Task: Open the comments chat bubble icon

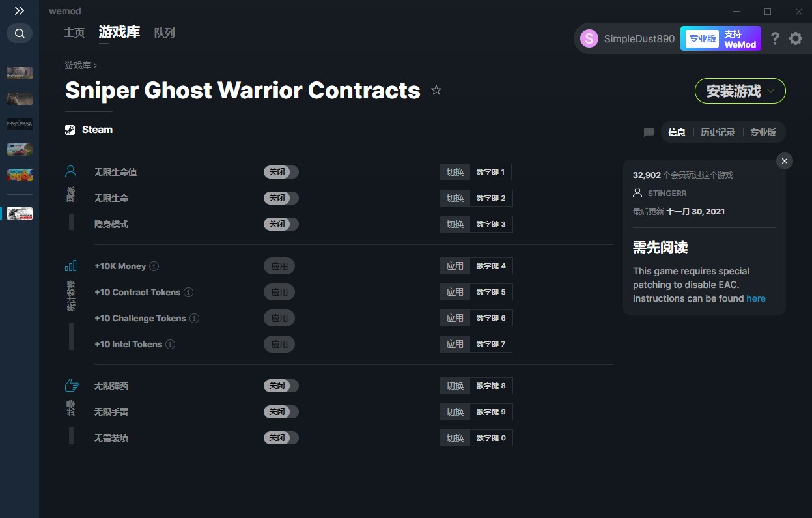Action: [649, 132]
